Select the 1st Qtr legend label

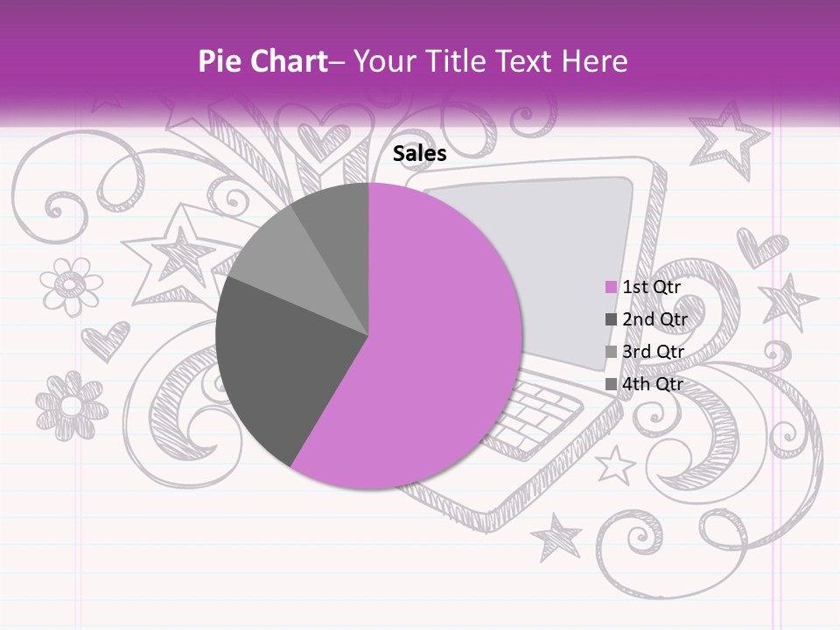coord(651,287)
